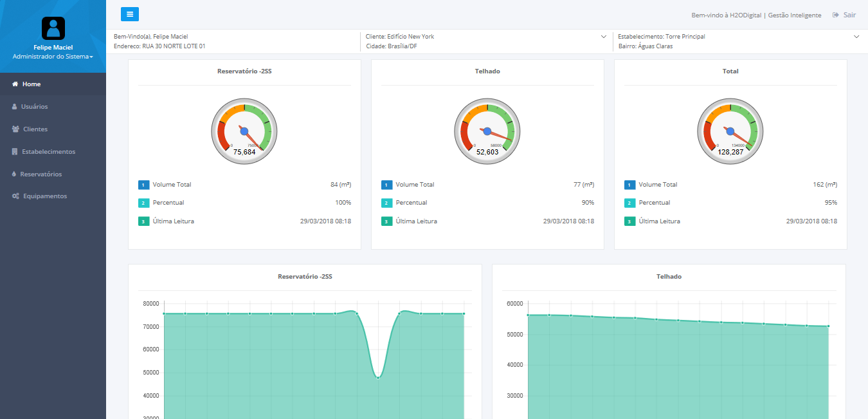Screen dimensions: 868x419
Task: Click the 128,287 gauge reading
Action: pos(730,153)
